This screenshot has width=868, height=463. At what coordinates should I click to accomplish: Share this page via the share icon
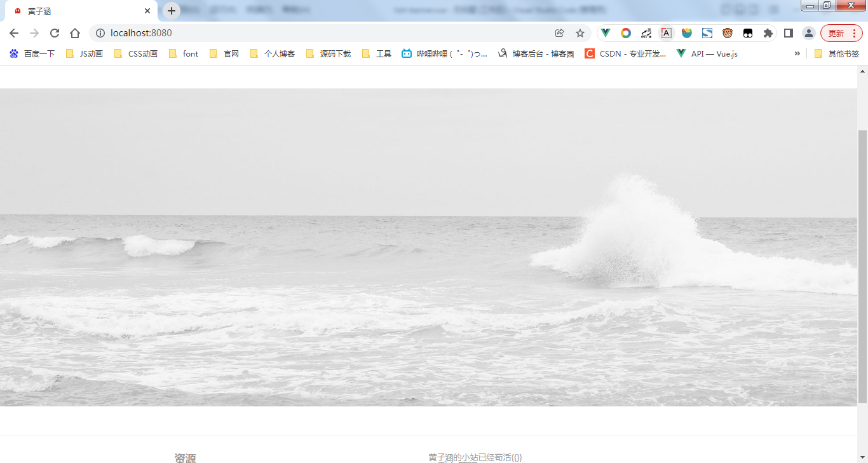(x=560, y=33)
